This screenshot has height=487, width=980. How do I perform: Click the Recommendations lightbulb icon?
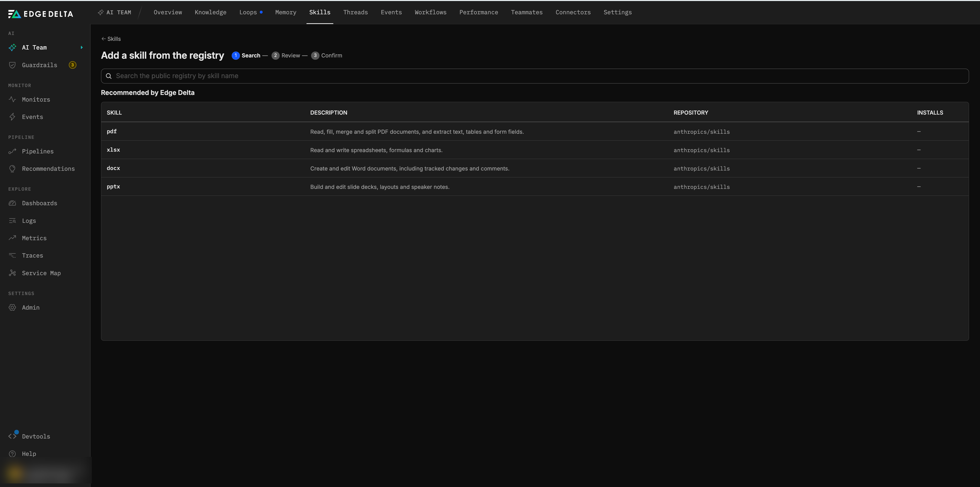[13, 168]
